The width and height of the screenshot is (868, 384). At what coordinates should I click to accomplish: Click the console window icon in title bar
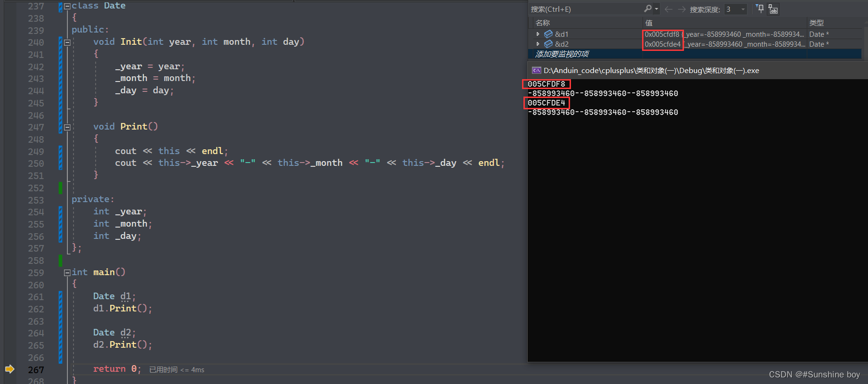pos(536,70)
